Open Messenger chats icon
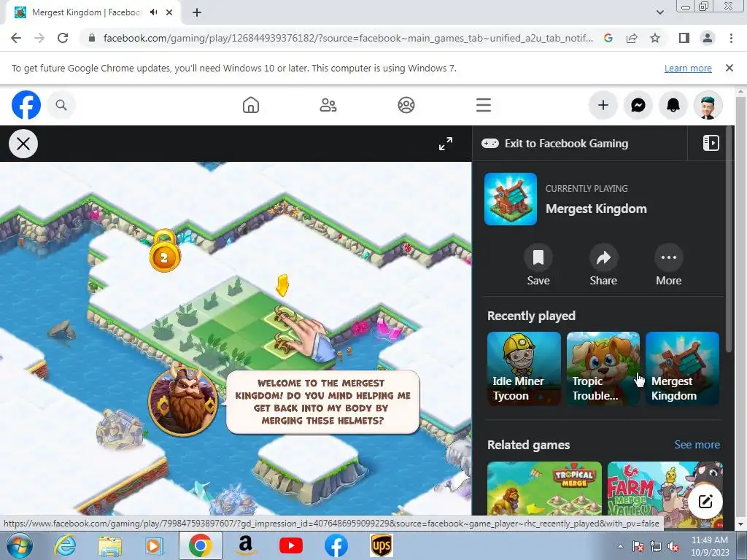The image size is (747, 560). 638,105
